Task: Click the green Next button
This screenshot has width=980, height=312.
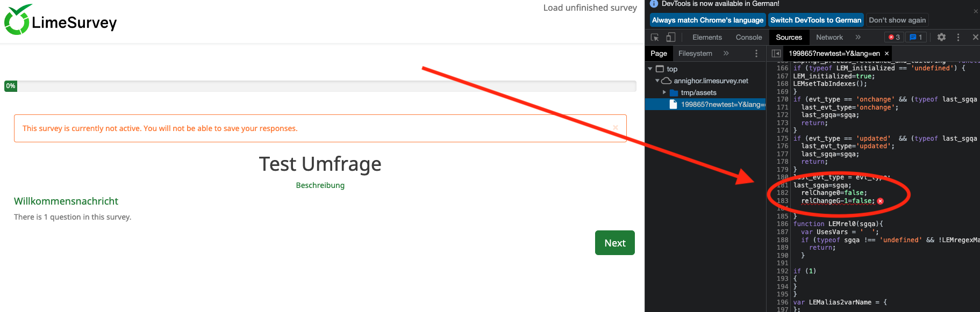Action: pos(614,243)
